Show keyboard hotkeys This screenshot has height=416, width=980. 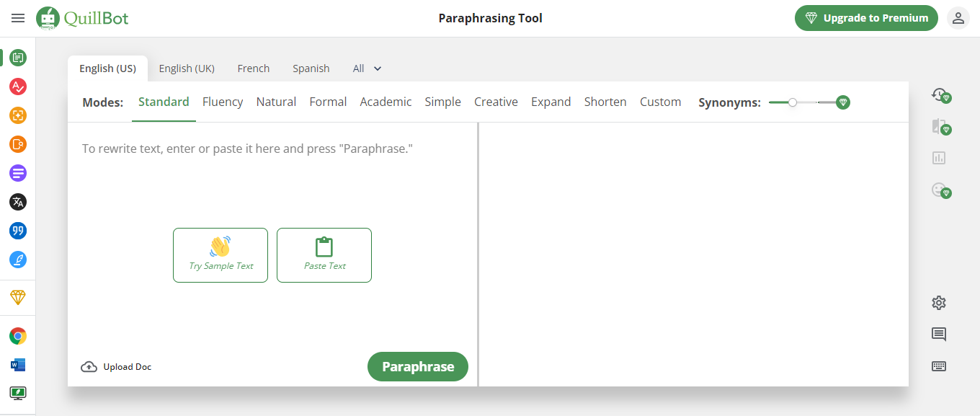938,366
